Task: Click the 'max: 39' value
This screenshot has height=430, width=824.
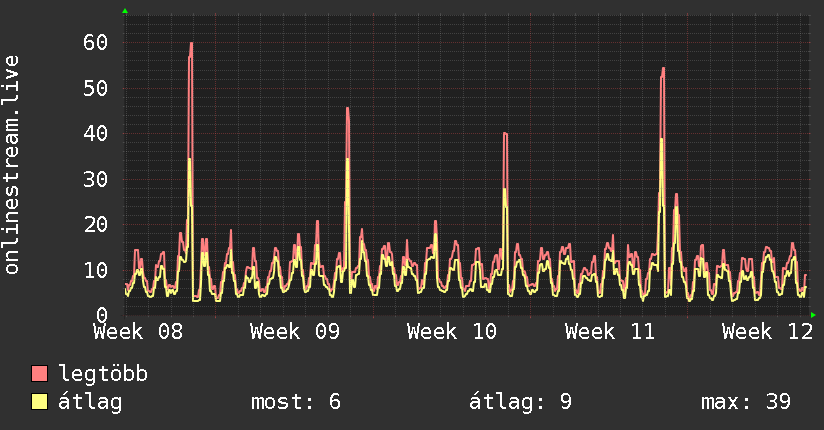Action: click(746, 402)
